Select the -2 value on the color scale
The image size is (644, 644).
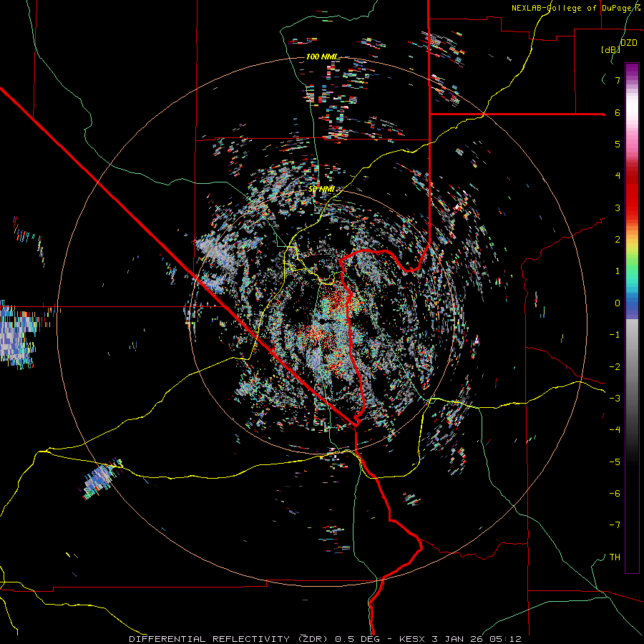pos(615,367)
